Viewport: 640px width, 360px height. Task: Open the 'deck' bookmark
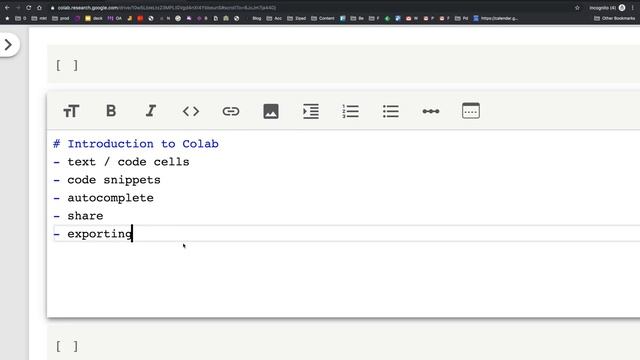(94, 18)
